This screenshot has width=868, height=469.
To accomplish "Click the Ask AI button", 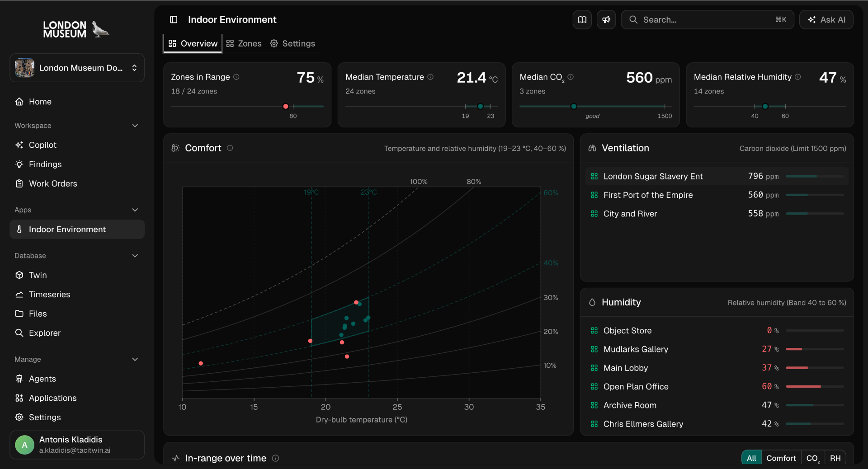I will pos(826,19).
